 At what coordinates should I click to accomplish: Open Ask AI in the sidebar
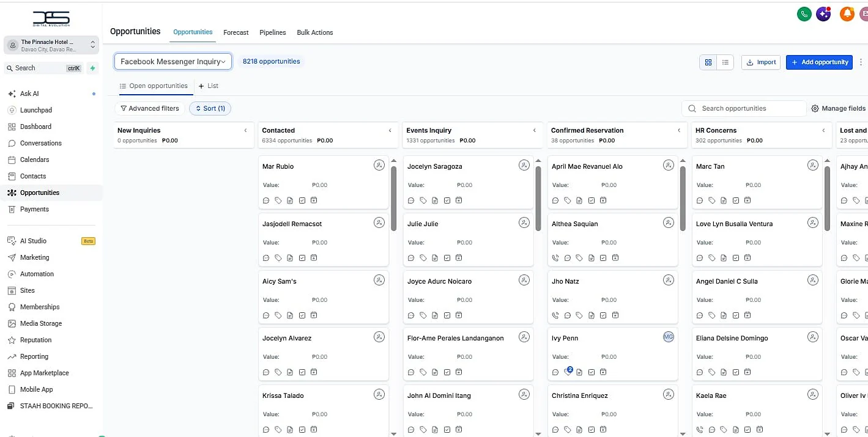point(29,94)
